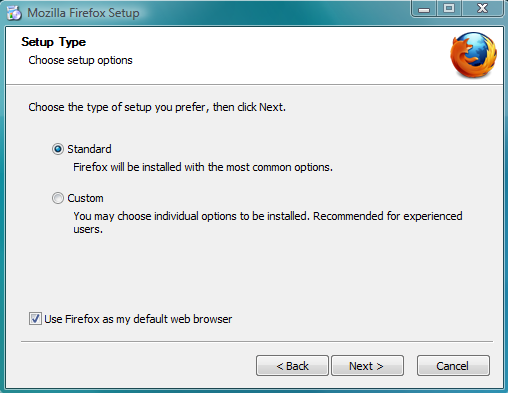
Task: Cancel the Firefox installation
Action: (453, 366)
